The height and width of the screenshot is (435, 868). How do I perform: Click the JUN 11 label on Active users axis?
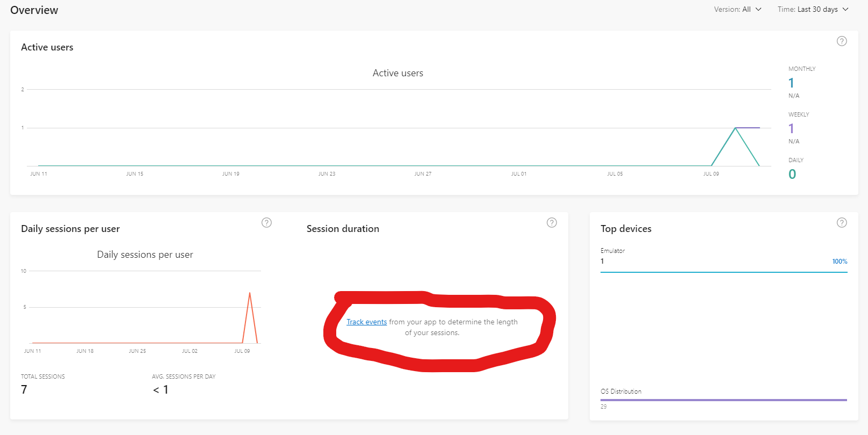point(39,174)
